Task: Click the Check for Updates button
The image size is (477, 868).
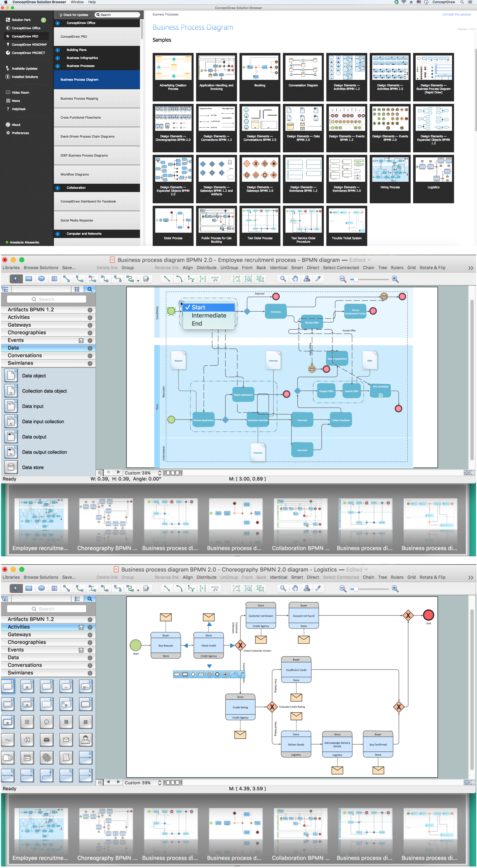Action: click(x=74, y=15)
